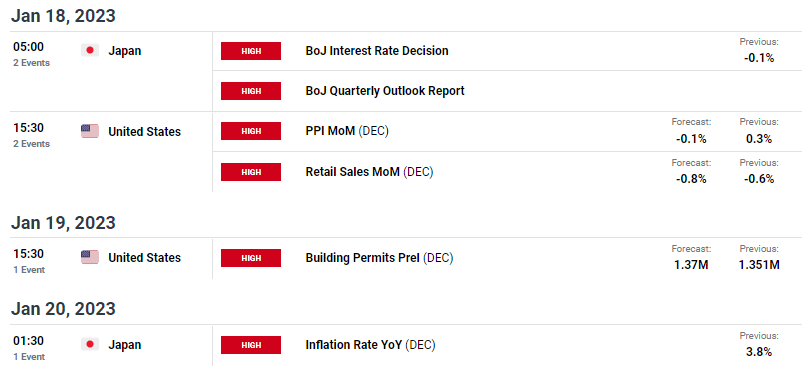Screen dimensions: 802x375
Task: Open the PPI MoM (DEC) event
Action: pos(347,131)
